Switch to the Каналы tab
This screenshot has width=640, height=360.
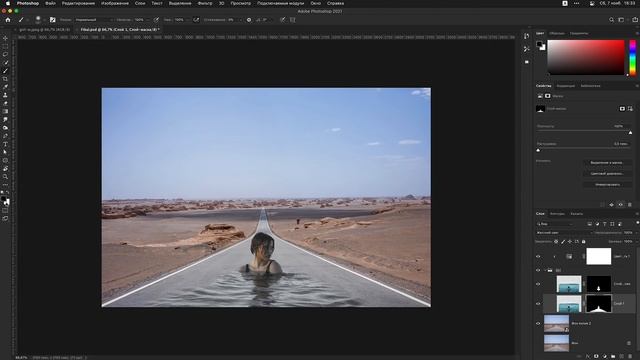577,214
